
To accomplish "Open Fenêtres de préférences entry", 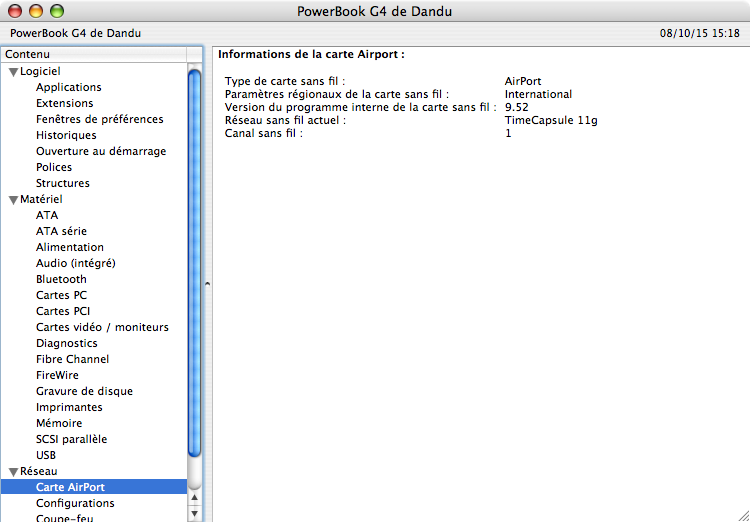I will tap(99, 119).
